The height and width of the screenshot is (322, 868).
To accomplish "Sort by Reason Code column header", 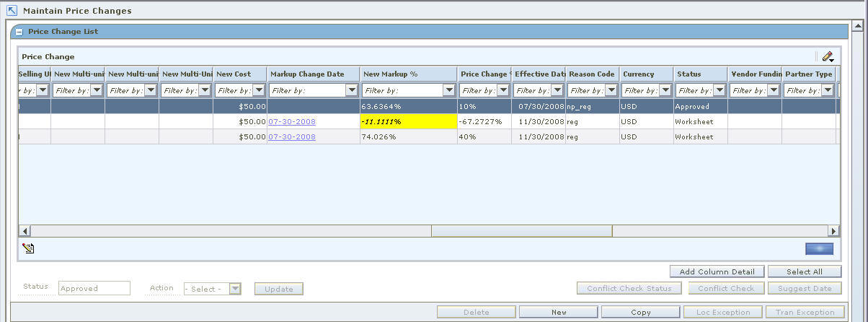I will (593, 74).
